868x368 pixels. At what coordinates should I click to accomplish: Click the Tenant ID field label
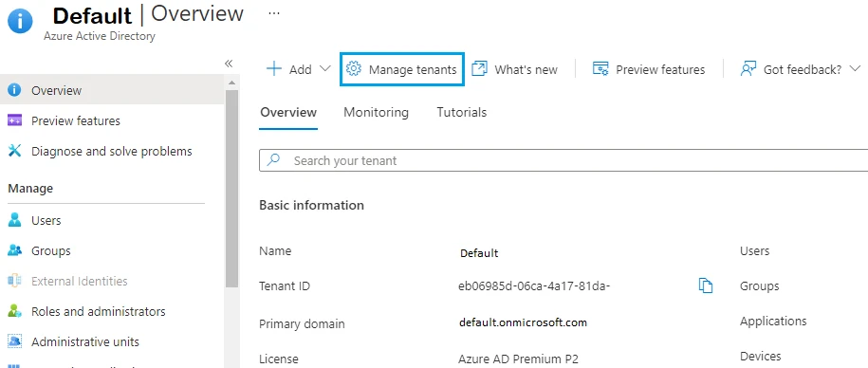[x=285, y=286]
